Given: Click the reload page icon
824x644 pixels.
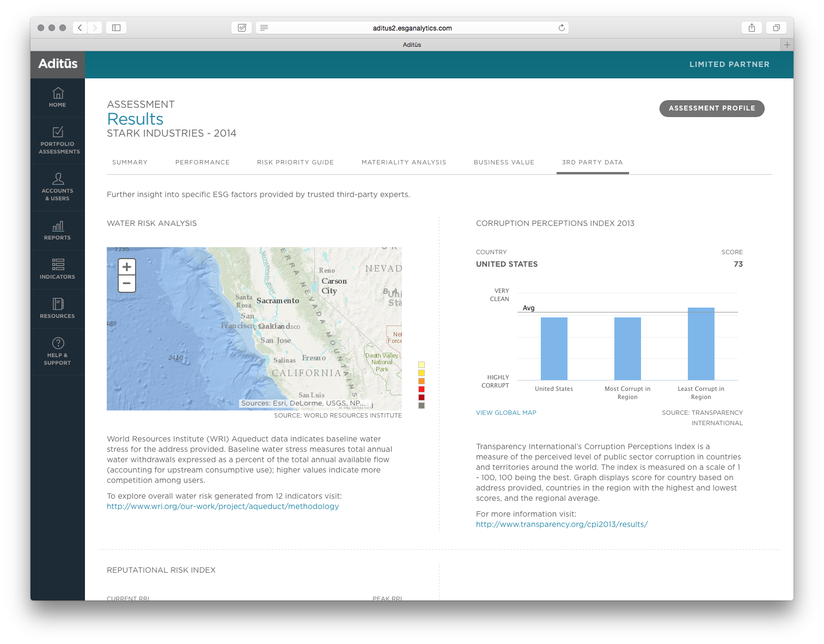Looking at the screenshot, I should pyautogui.click(x=561, y=28).
